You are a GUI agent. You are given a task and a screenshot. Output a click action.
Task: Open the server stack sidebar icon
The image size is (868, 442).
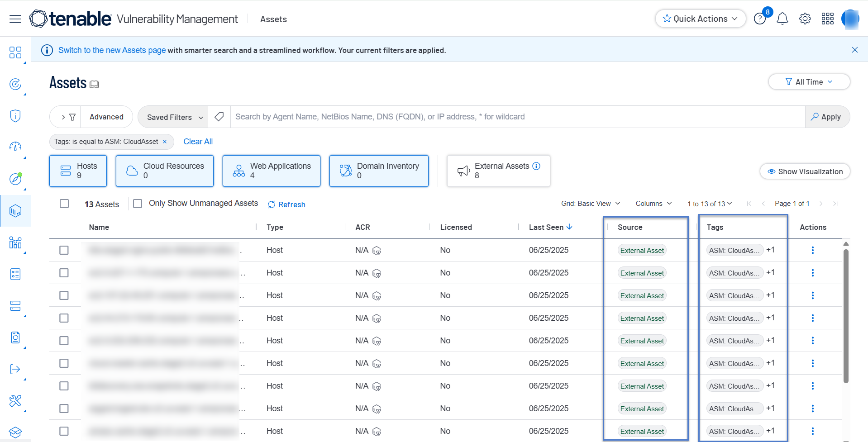coord(15,306)
